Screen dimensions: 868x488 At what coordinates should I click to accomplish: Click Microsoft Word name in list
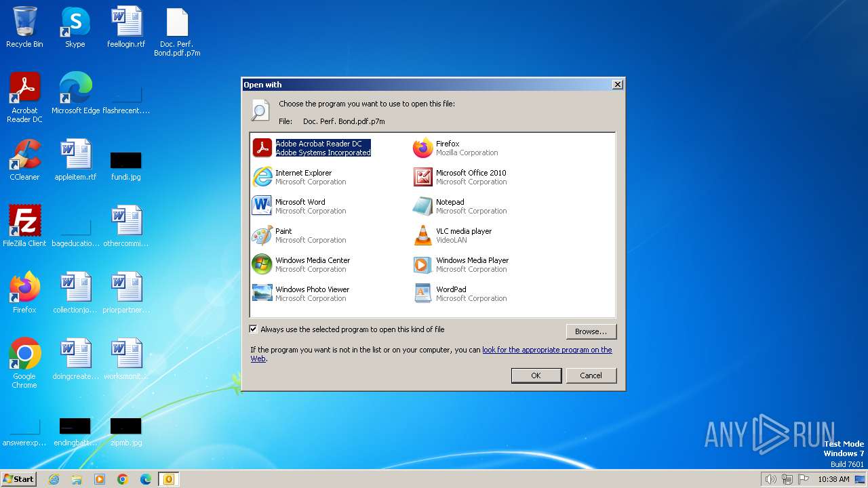pos(300,202)
